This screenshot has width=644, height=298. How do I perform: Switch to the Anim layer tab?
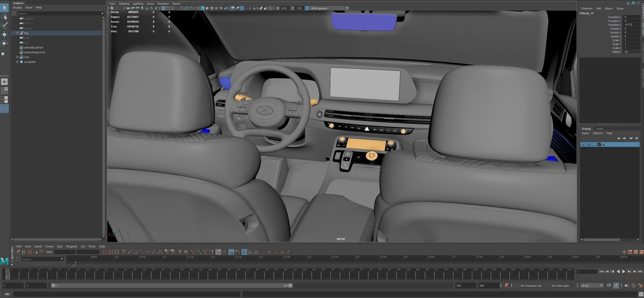pyautogui.click(x=600, y=129)
